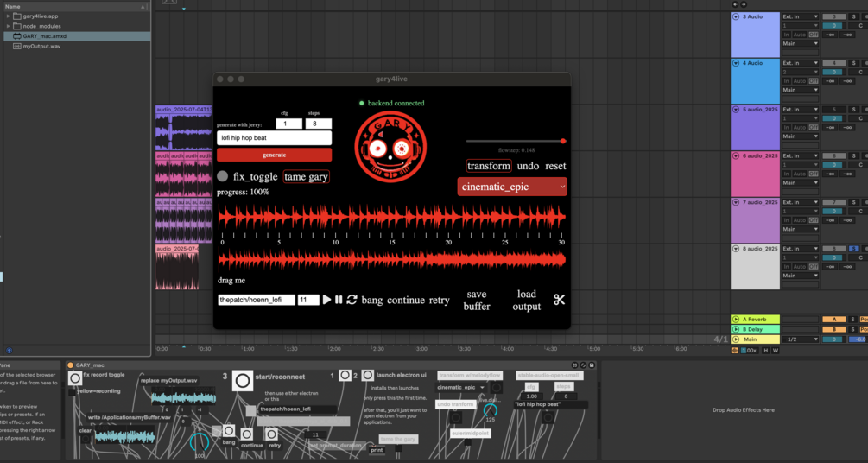Toggle GARY_mac device activator
868x463 pixels.
(70, 365)
